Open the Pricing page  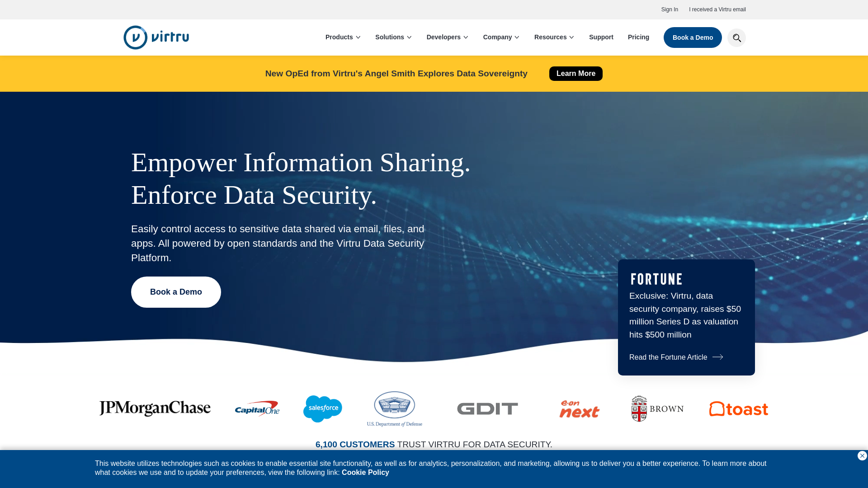click(x=638, y=37)
